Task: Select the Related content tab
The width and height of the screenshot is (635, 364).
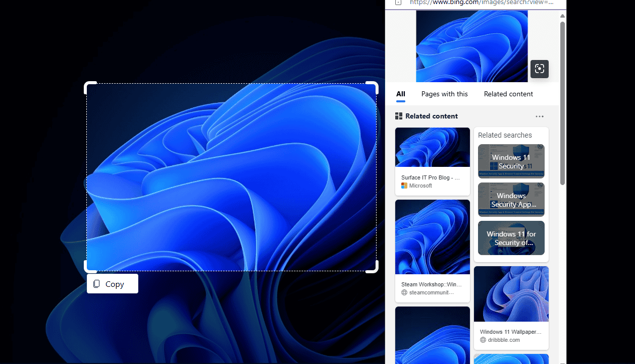Action: [x=508, y=94]
